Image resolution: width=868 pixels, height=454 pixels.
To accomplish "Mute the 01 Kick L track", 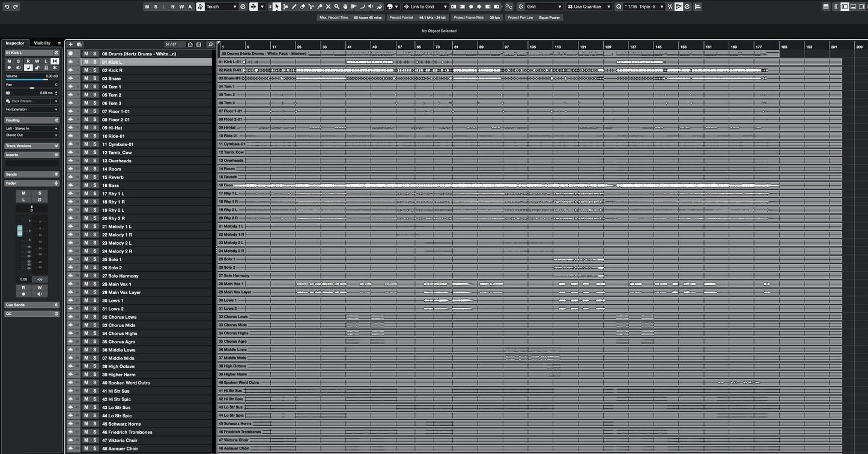I will (x=87, y=61).
